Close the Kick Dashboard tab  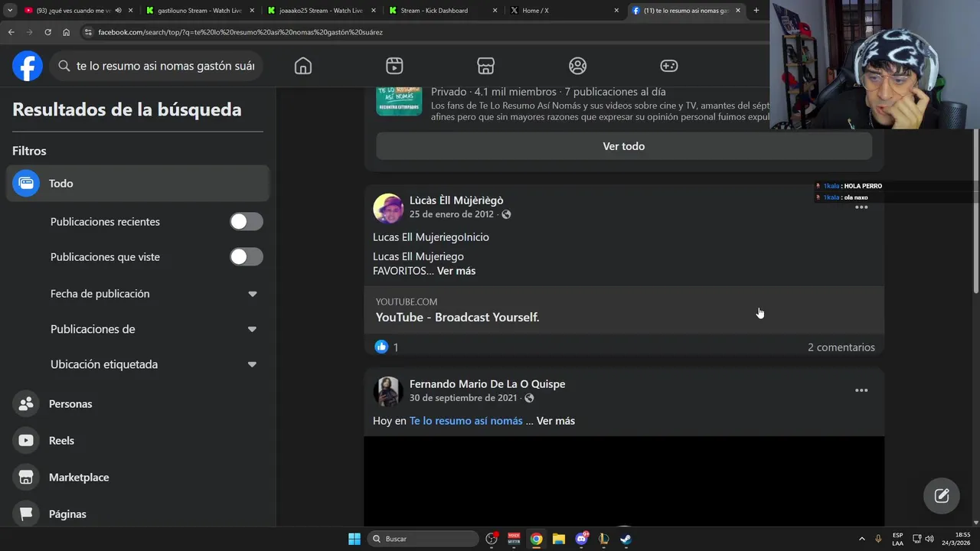coord(495,11)
